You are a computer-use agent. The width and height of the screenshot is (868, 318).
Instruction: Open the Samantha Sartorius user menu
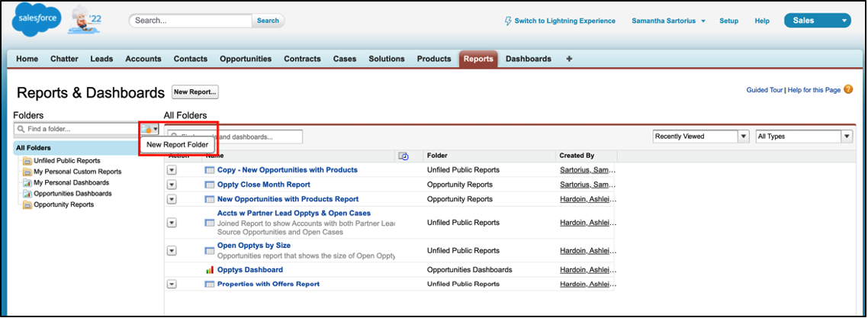669,21
